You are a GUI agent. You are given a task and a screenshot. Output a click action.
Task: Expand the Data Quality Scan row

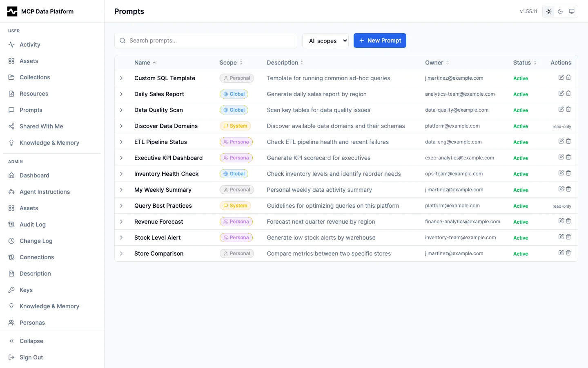click(x=121, y=110)
